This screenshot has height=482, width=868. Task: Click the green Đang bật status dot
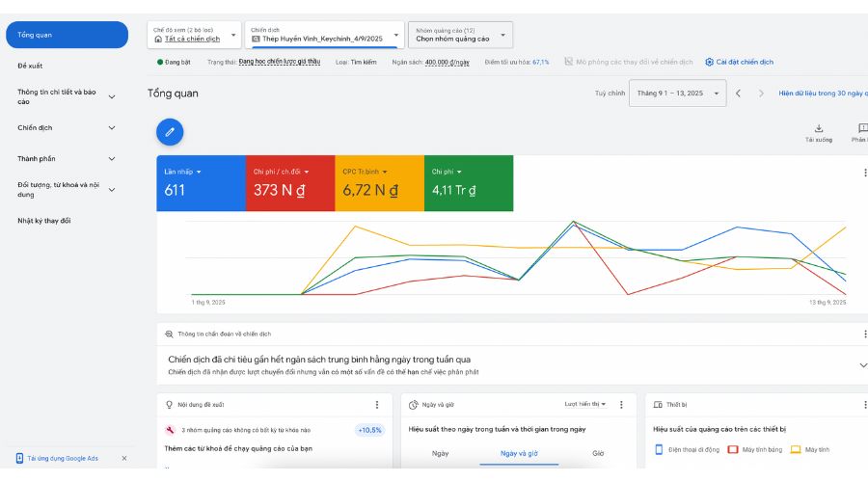[160, 62]
